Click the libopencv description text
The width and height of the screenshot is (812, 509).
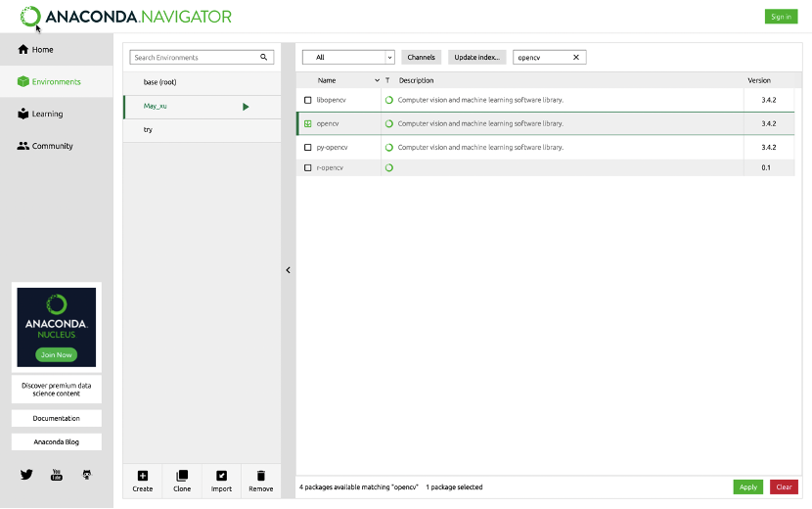(x=480, y=100)
